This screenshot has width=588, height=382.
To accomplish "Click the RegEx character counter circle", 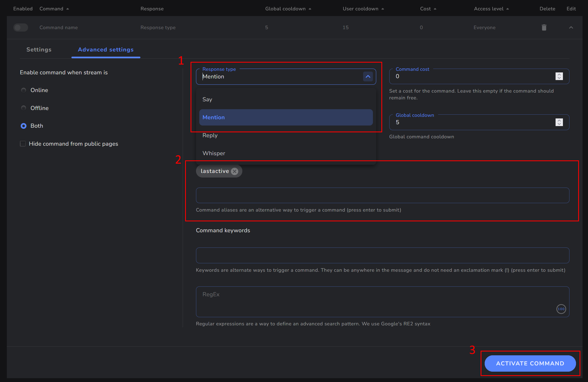I will (561, 309).
